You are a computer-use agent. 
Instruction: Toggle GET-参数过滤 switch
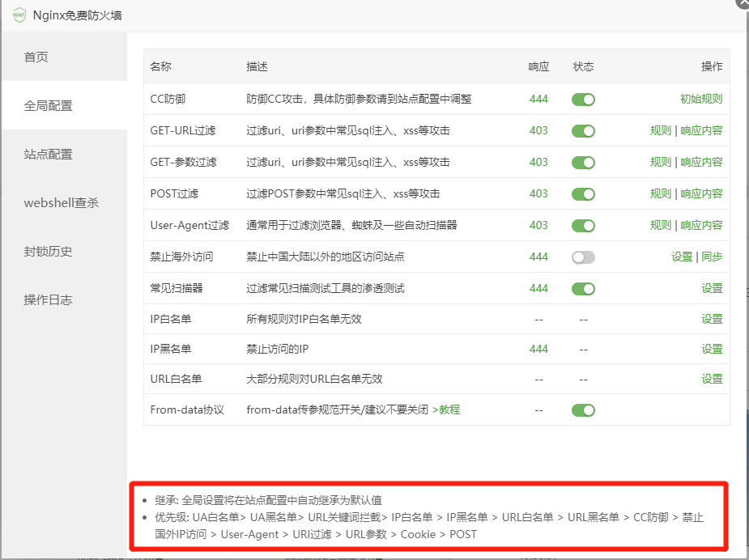click(x=583, y=163)
